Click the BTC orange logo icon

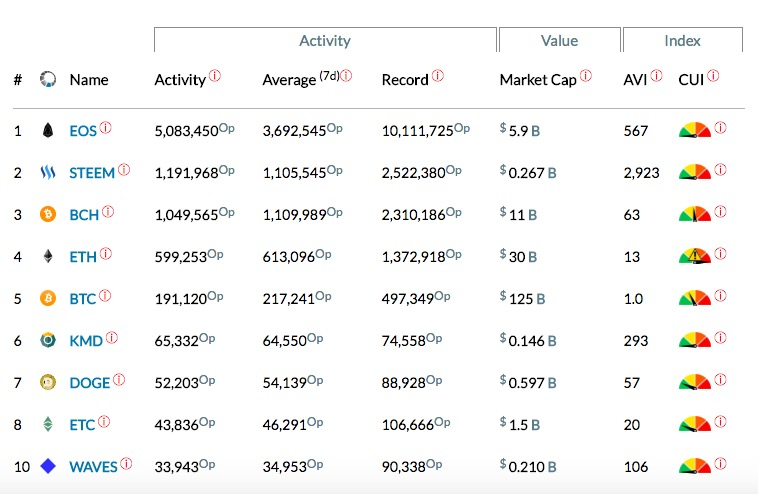[x=48, y=298]
